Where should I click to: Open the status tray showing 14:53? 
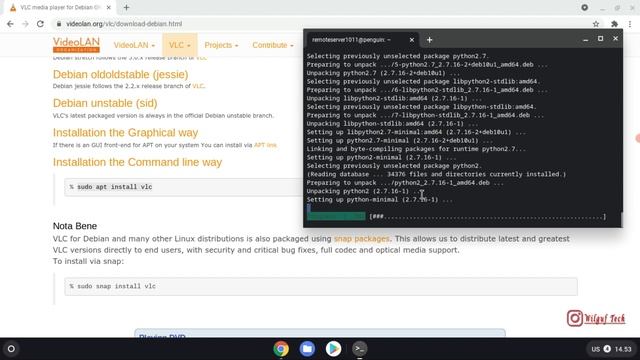611,349
